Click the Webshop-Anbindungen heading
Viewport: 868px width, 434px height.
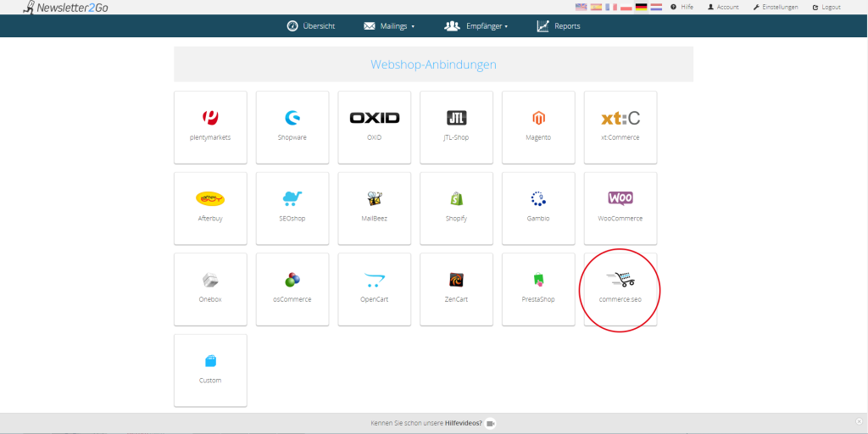point(433,64)
